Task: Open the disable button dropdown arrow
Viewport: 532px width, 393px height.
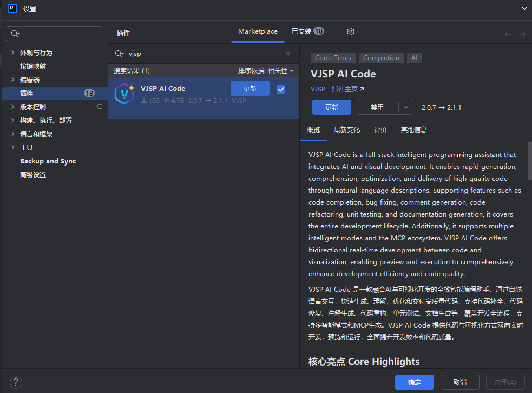Action: pyautogui.click(x=406, y=107)
